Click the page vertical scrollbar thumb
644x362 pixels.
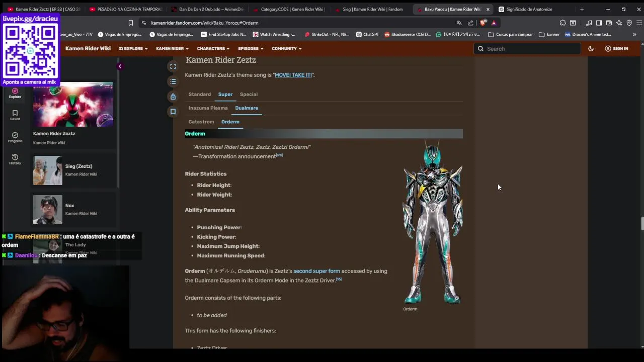click(641, 224)
